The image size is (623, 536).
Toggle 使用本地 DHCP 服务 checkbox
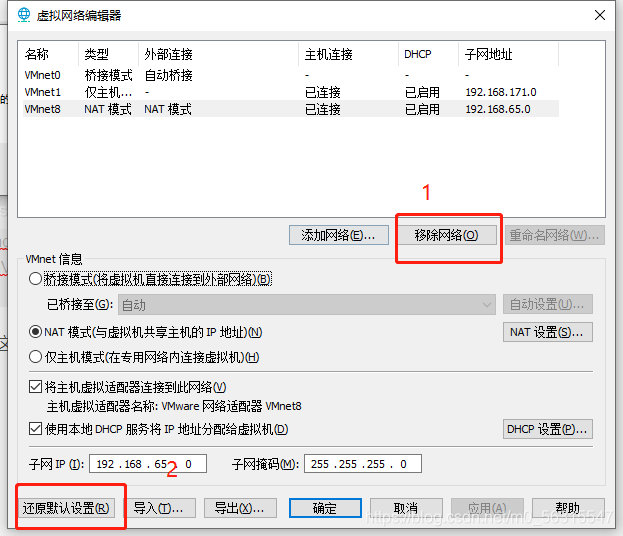[35, 429]
